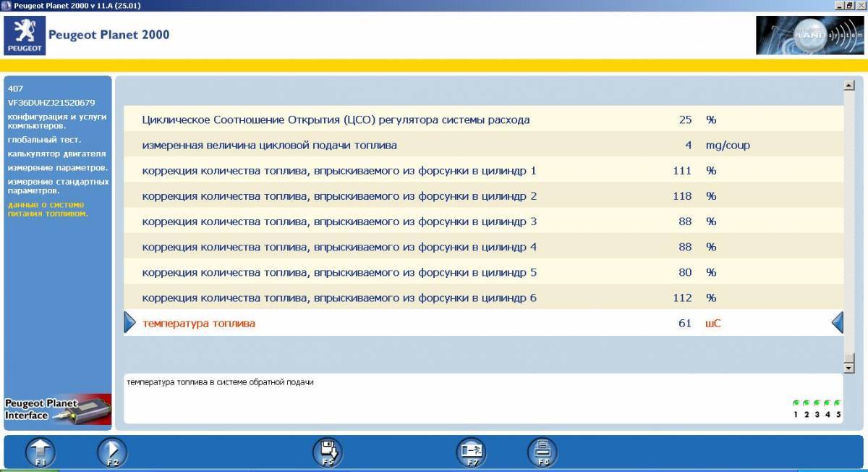Viewport: 868px width, 472px height.
Task: Go to 'глобальный тест' in sidebar
Action: (x=45, y=140)
